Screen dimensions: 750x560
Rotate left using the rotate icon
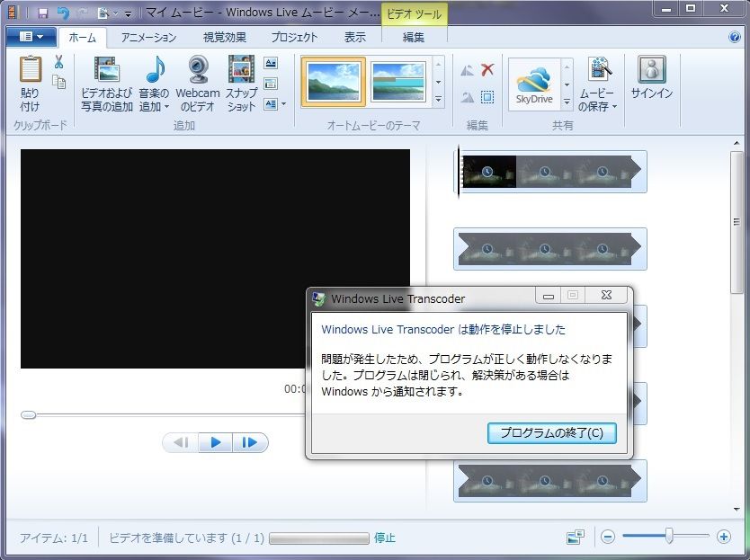pos(468,71)
